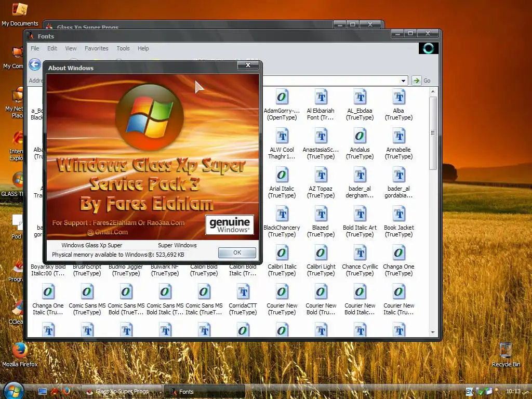Click the Fonts window vertical scrollbar thumb
The image size is (532, 399).
point(433,133)
